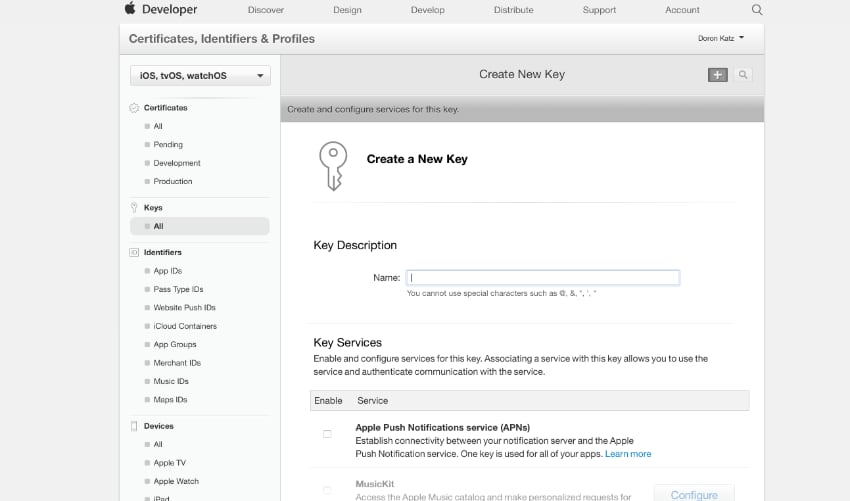
Task: Follow the Learn more link for APNs
Action: point(628,454)
